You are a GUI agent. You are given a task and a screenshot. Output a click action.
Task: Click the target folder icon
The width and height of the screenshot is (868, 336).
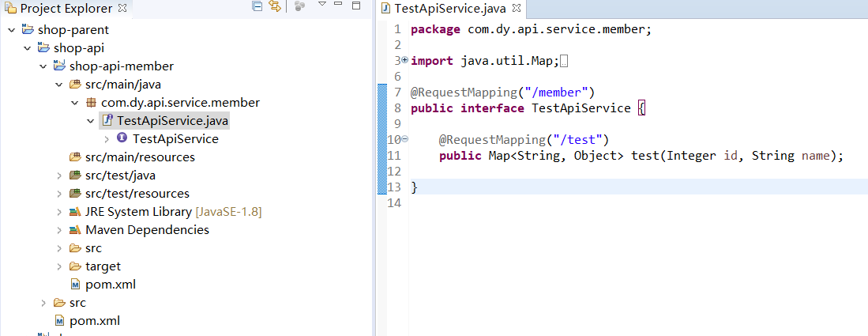coord(75,266)
